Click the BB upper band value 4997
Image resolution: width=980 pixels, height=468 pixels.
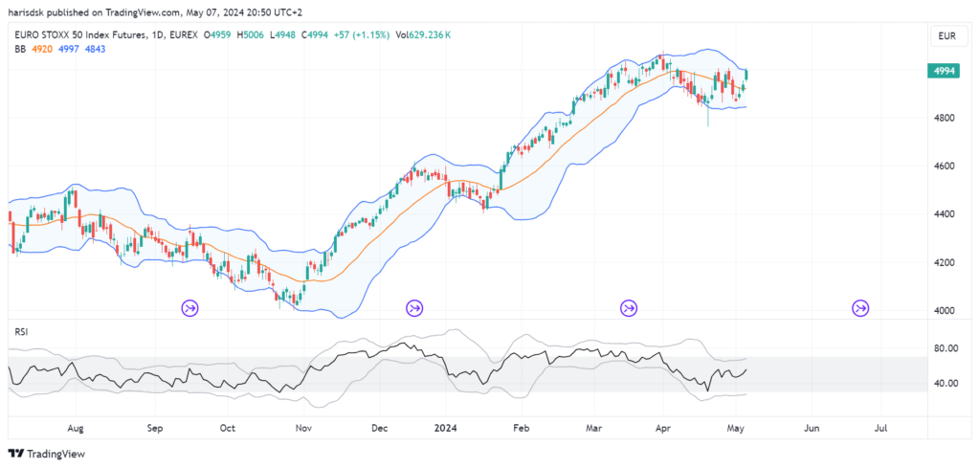(x=69, y=49)
